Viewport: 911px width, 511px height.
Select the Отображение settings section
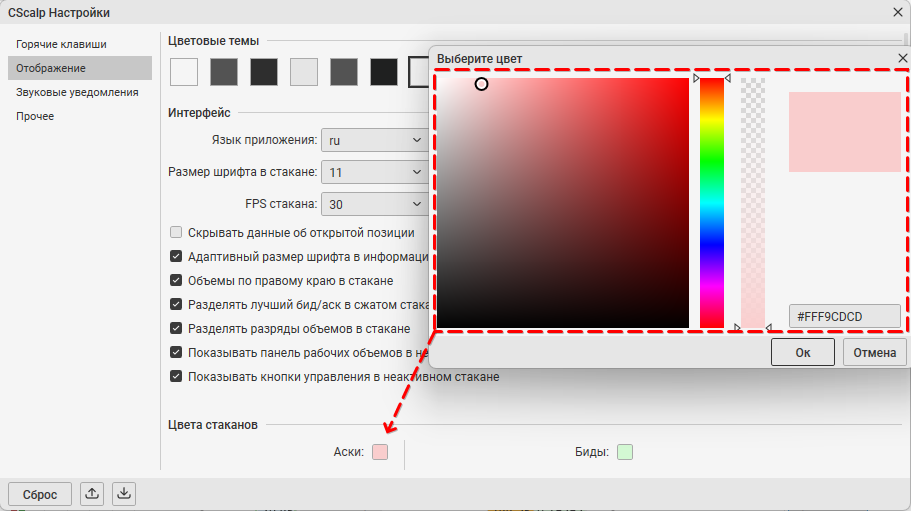pos(80,68)
